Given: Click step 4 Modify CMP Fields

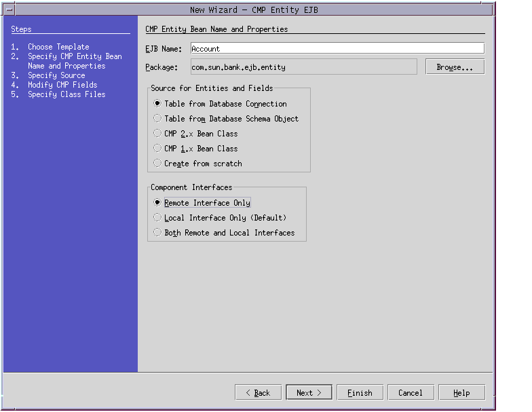Looking at the screenshot, I should 62,85.
